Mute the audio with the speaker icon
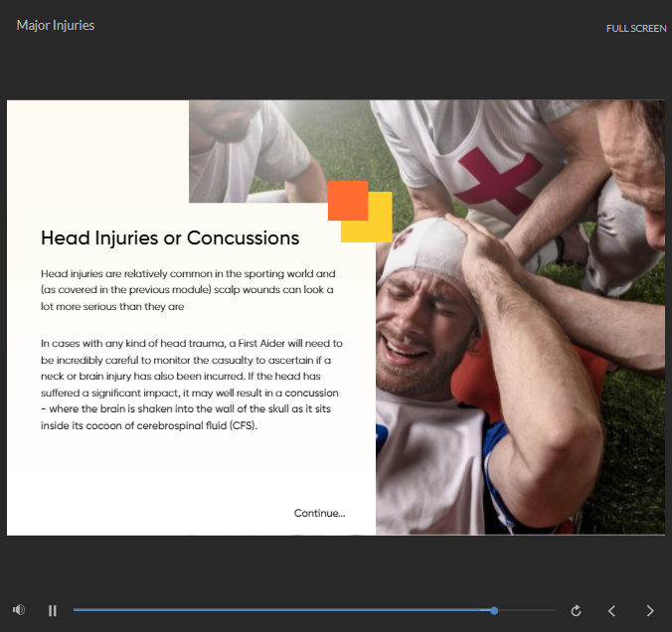Viewport: 672px width, 632px height. tap(19, 610)
